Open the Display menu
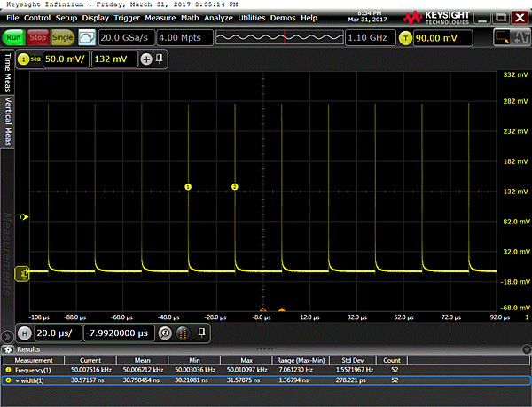This screenshot has height=407, width=532. tap(96, 18)
